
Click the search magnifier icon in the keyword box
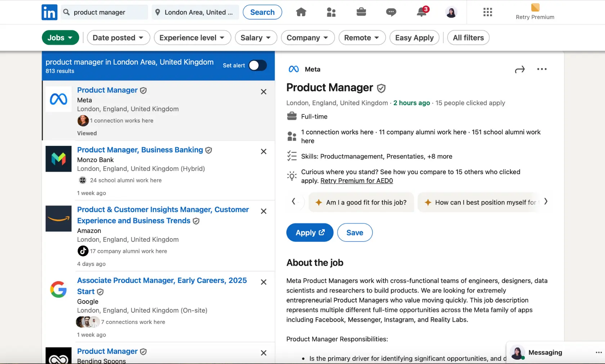click(66, 12)
